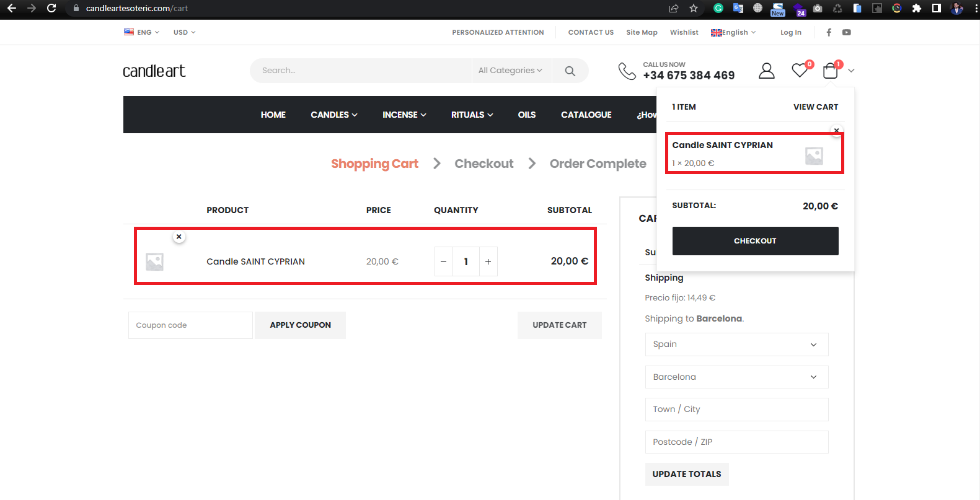The image size is (980, 500).
Task: Click the Candle SAINT CYPRIAN title in the mini cart
Action: click(722, 145)
